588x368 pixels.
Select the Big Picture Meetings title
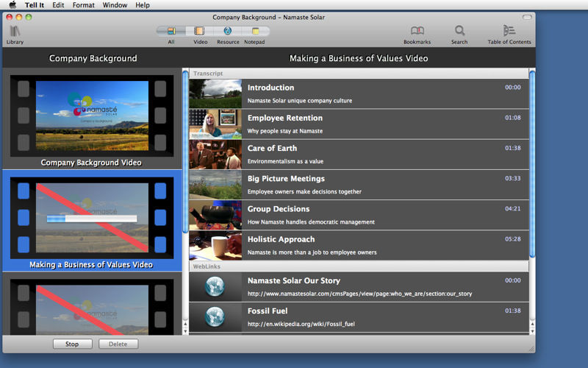pyautogui.click(x=286, y=179)
